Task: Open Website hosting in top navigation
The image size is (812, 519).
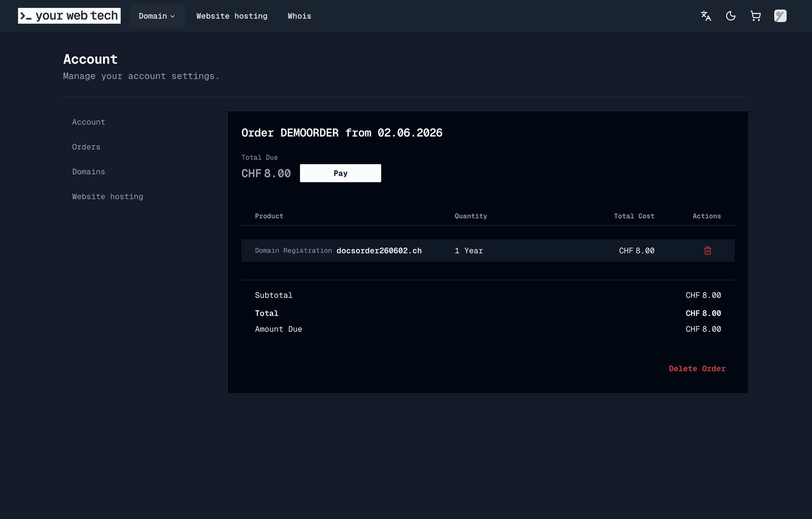Action: click(232, 16)
